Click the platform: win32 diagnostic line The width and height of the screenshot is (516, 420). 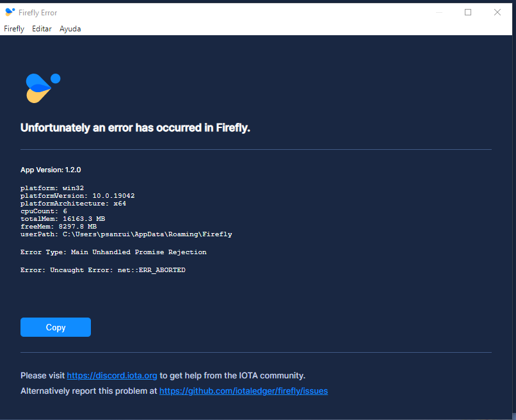tap(51, 188)
